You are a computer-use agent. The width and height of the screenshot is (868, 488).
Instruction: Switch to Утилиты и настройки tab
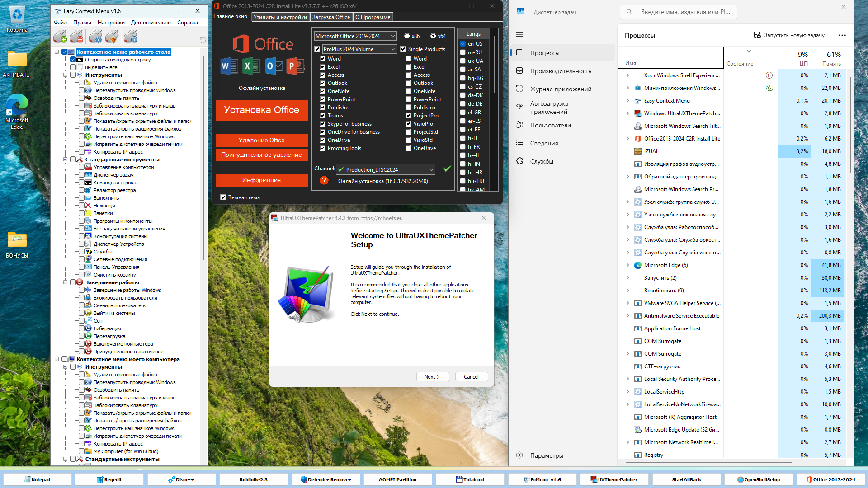(x=280, y=17)
